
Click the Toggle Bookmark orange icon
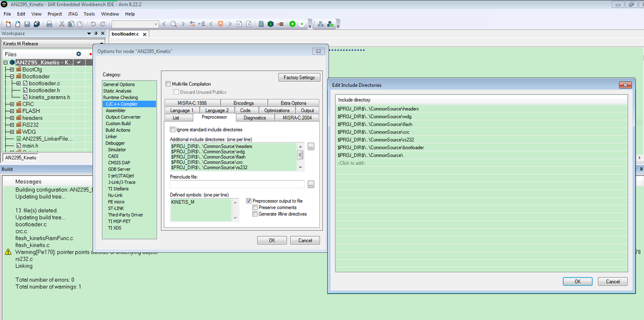point(221,25)
